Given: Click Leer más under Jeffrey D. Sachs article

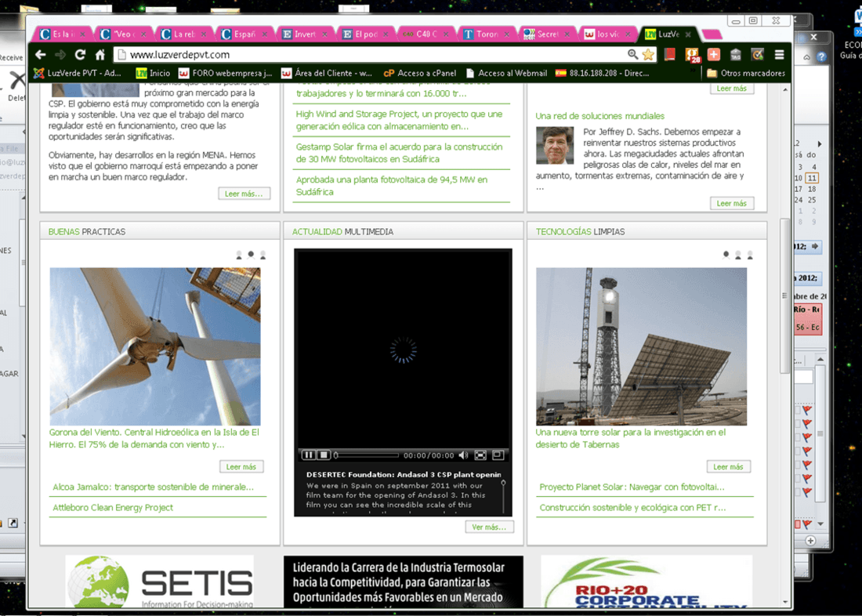Looking at the screenshot, I should (x=731, y=204).
